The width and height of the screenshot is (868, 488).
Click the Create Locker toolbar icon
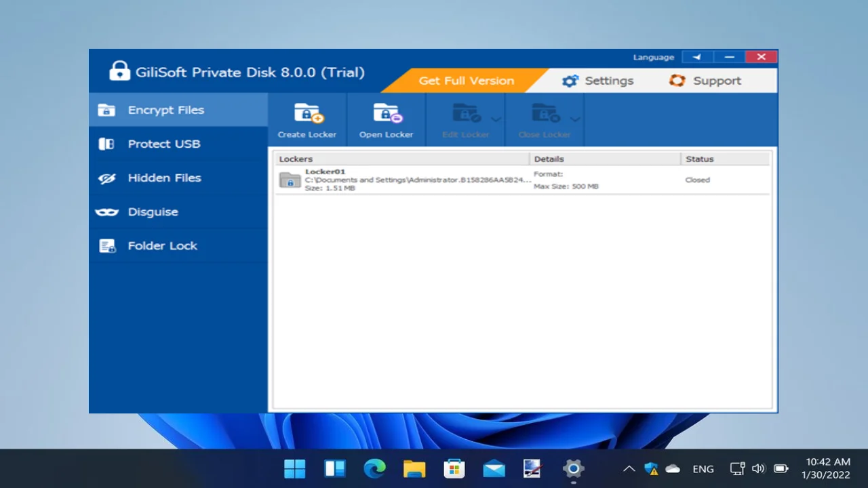click(x=307, y=113)
